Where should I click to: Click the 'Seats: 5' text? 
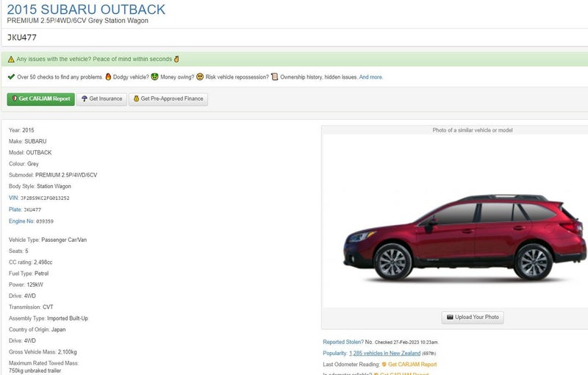(x=18, y=251)
